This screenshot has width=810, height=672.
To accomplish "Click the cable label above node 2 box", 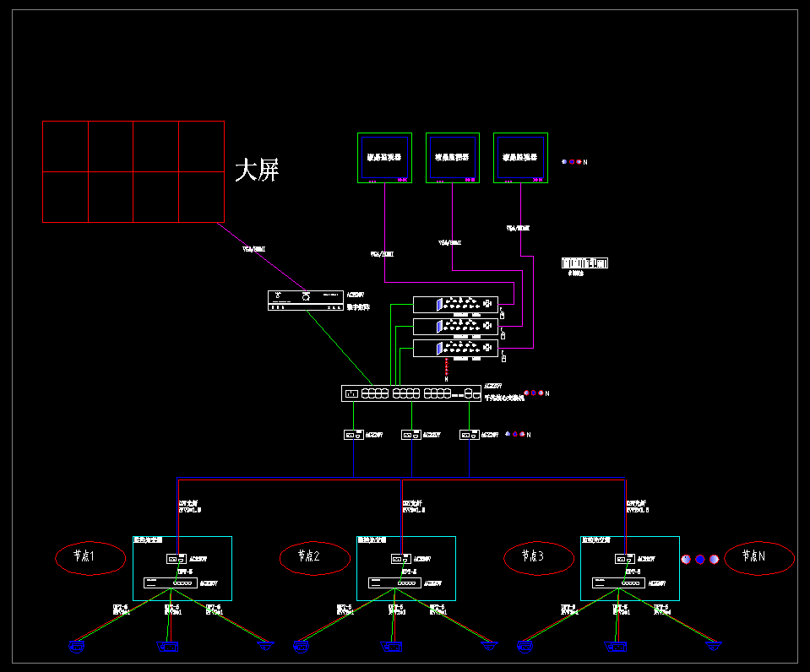I will [x=413, y=507].
